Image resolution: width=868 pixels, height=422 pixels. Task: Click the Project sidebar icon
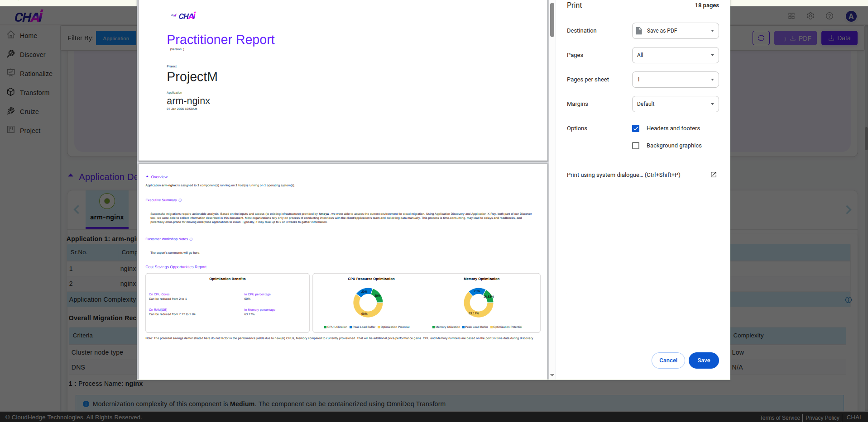point(11,130)
